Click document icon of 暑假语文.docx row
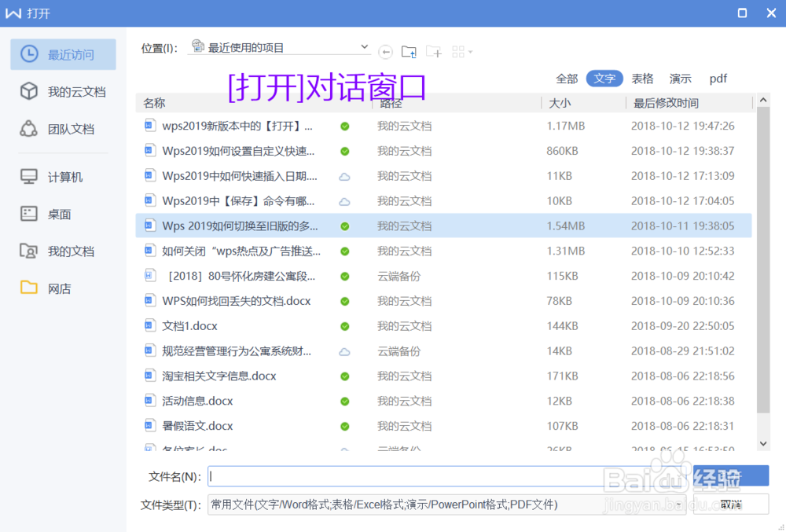This screenshot has width=786, height=532. point(149,425)
